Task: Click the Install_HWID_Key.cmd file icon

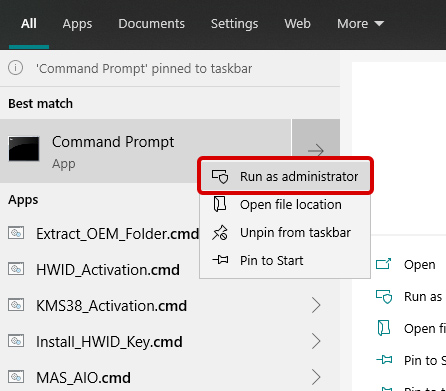Action: [16, 341]
